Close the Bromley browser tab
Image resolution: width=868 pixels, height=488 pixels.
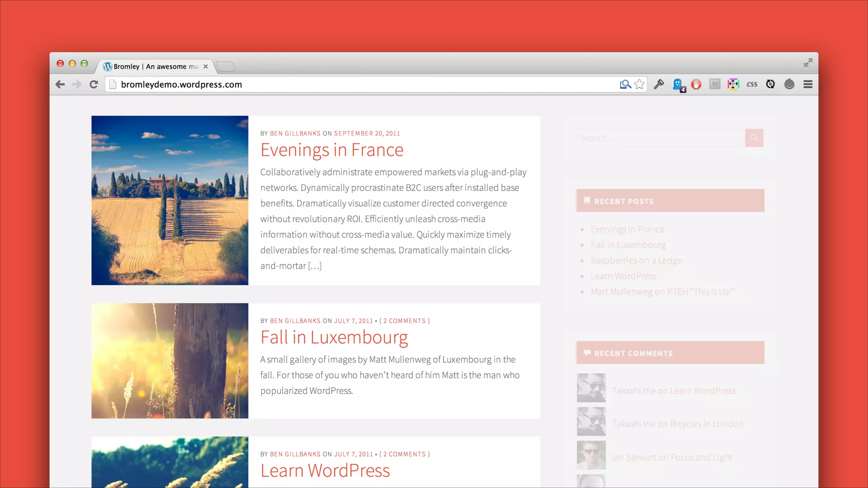206,67
